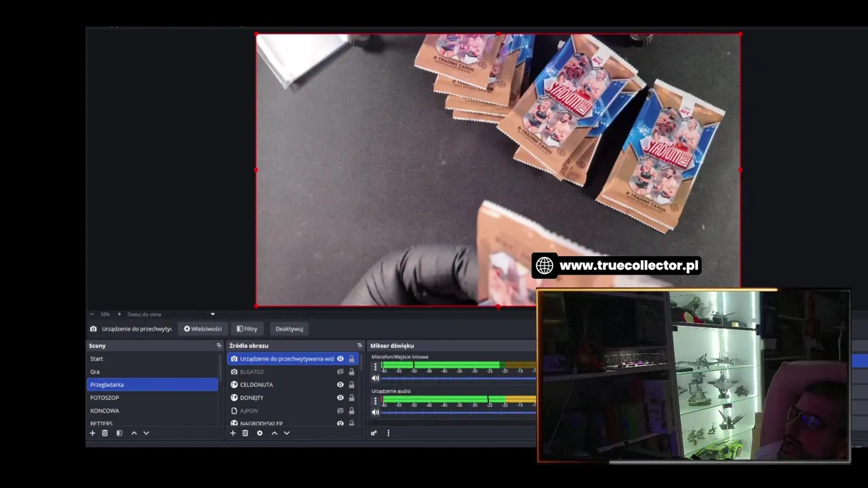Open advanced audio properties gears icon

[x=374, y=433]
